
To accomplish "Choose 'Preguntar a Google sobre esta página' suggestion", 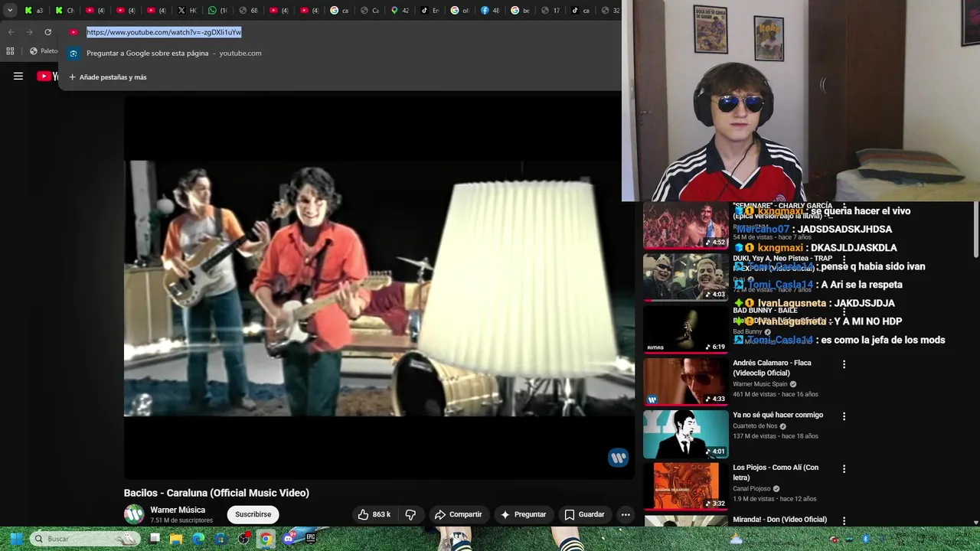I will 341,53.
